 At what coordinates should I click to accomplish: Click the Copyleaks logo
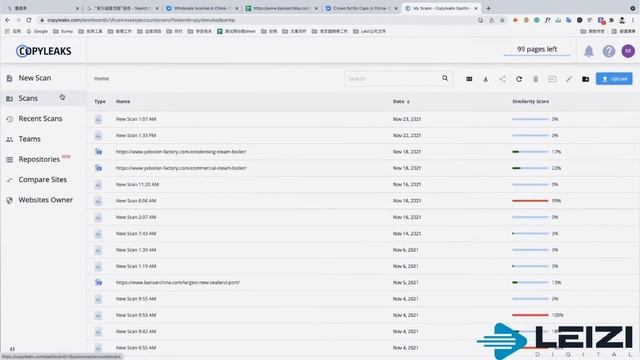click(44, 51)
